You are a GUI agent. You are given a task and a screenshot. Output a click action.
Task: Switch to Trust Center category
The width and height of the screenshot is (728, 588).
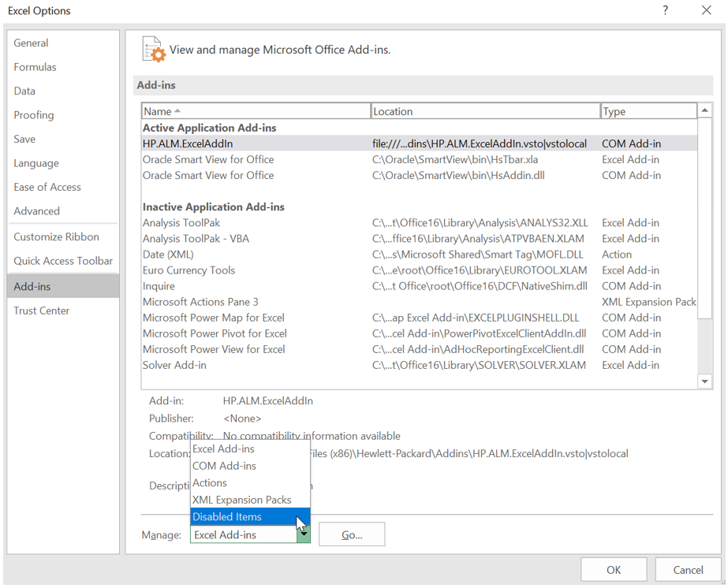(42, 311)
